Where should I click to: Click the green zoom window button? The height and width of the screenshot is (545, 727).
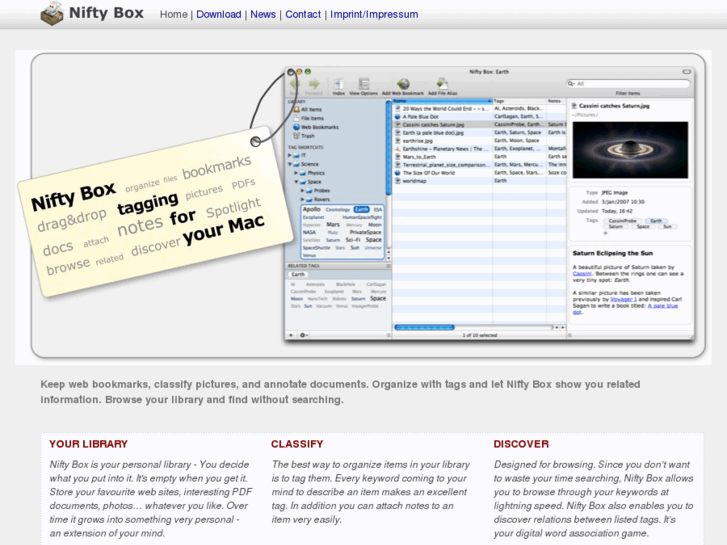[307, 71]
